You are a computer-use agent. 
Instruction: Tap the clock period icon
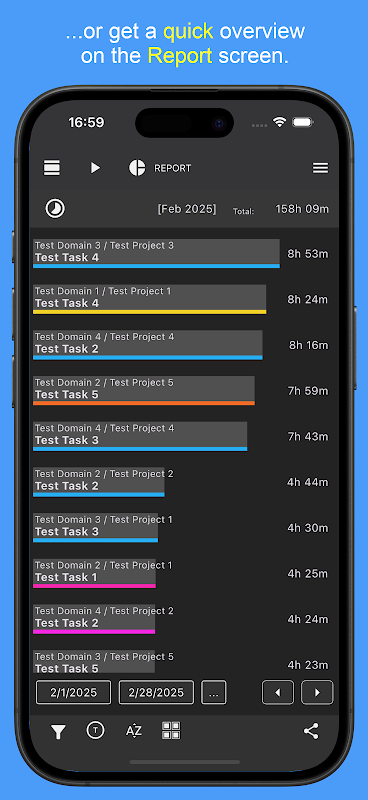pyautogui.click(x=55, y=209)
